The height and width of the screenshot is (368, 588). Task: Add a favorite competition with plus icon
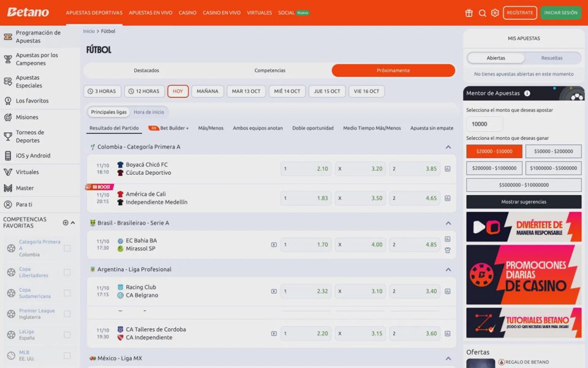pos(66,223)
